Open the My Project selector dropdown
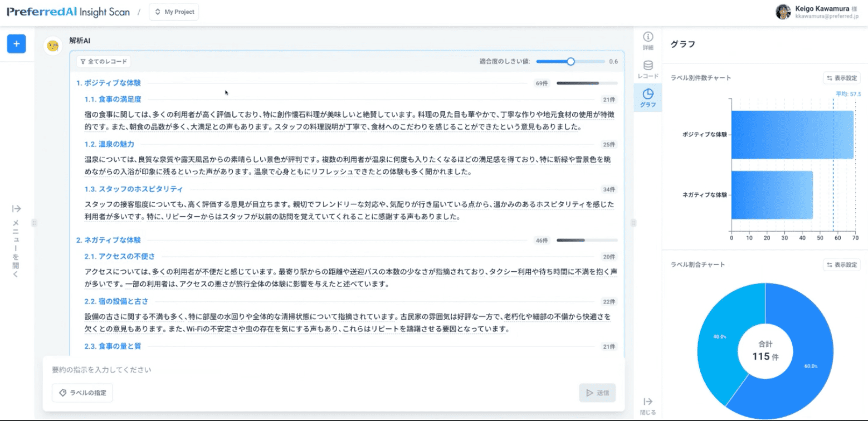 tap(173, 12)
